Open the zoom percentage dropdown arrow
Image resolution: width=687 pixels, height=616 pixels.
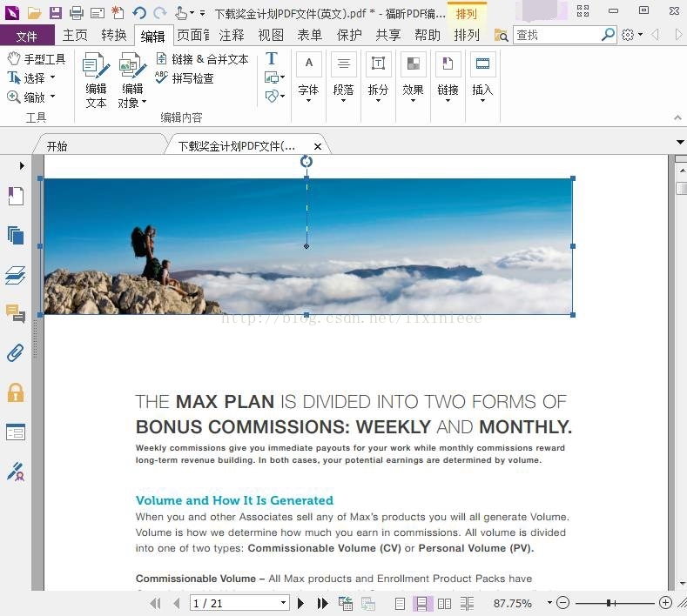(x=549, y=603)
